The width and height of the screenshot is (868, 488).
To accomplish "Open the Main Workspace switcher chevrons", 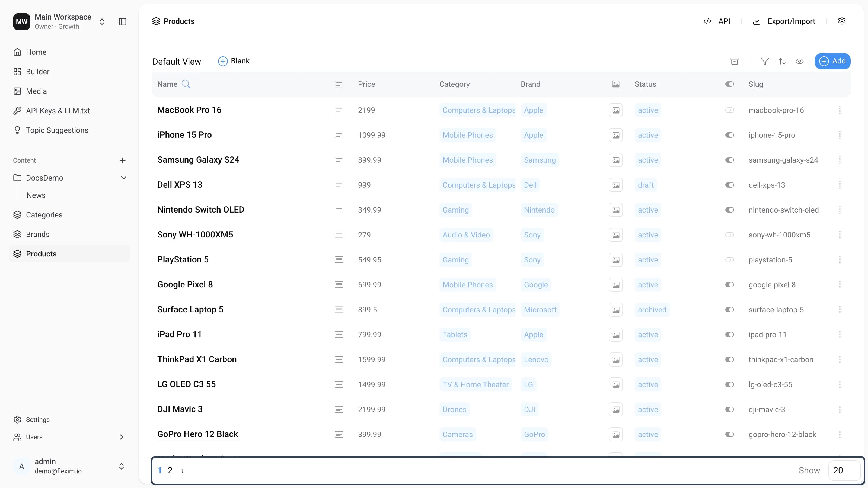I will tap(102, 22).
